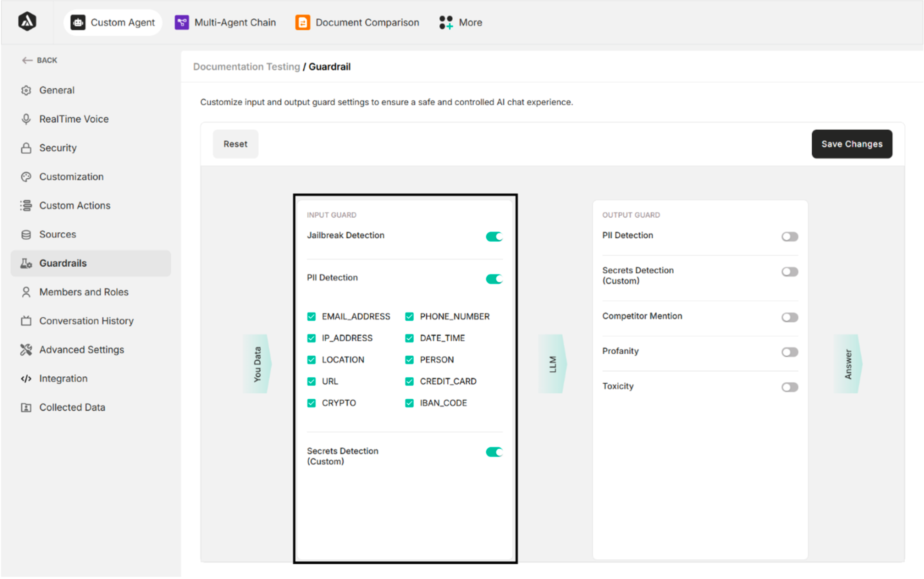Click the app logo in top-left corner
The height and width of the screenshot is (579, 924).
[x=27, y=21]
